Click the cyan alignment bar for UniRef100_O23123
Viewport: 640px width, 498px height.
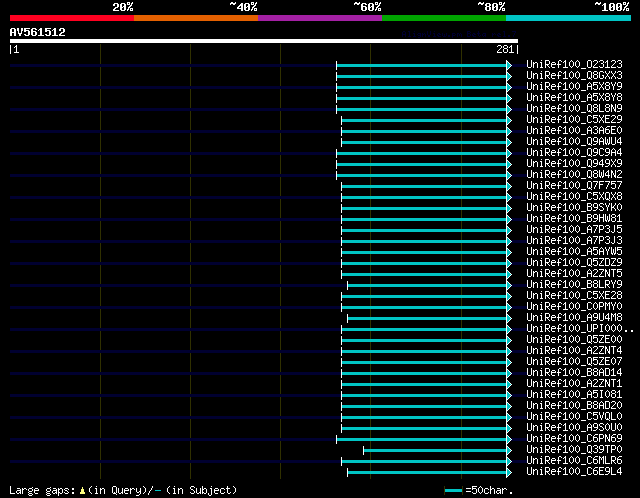[422, 65]
